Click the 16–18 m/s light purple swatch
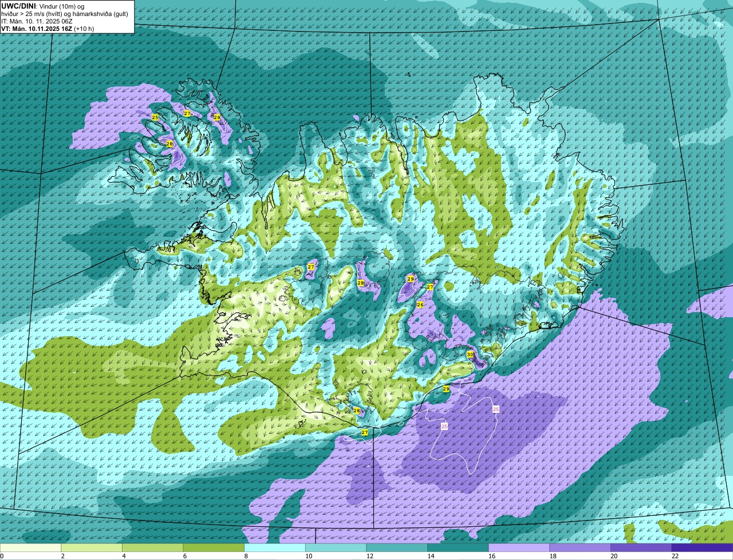 click(x=519, y=547)
